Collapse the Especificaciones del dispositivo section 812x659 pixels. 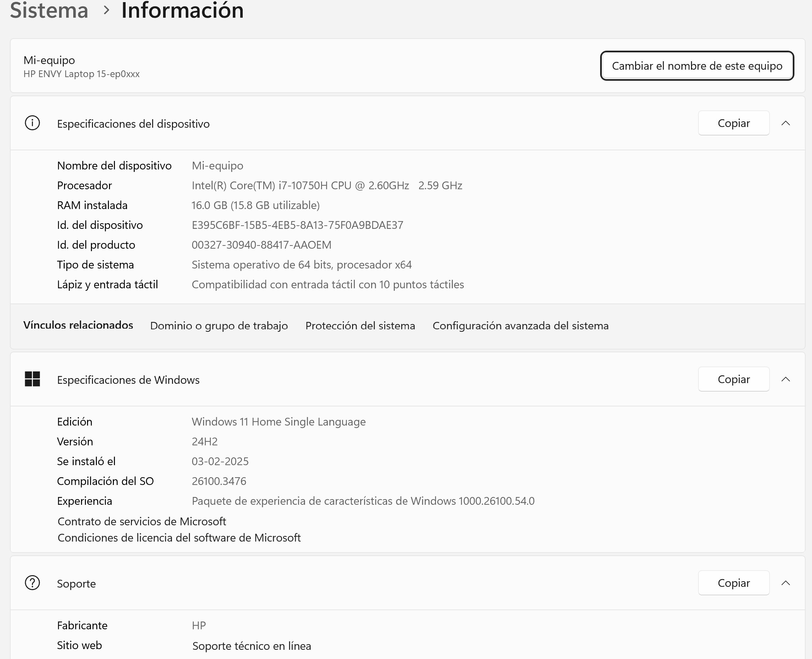coord(786,123)
